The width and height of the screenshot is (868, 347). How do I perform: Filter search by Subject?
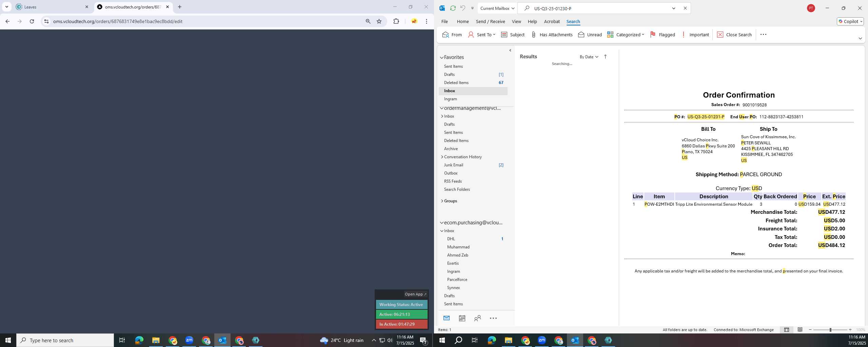513,35
